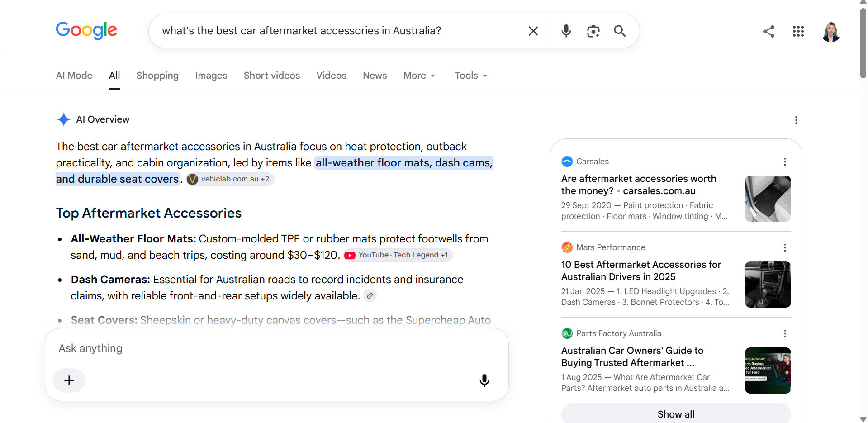This screenshot has height=423, width=868.
Task: Click the share icon
Action: 768,31
